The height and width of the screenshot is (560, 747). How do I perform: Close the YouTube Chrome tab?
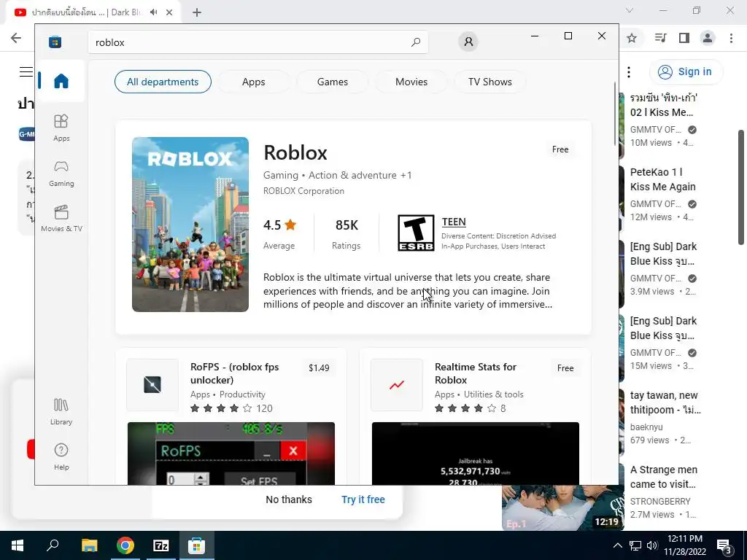tap(169, 12)
